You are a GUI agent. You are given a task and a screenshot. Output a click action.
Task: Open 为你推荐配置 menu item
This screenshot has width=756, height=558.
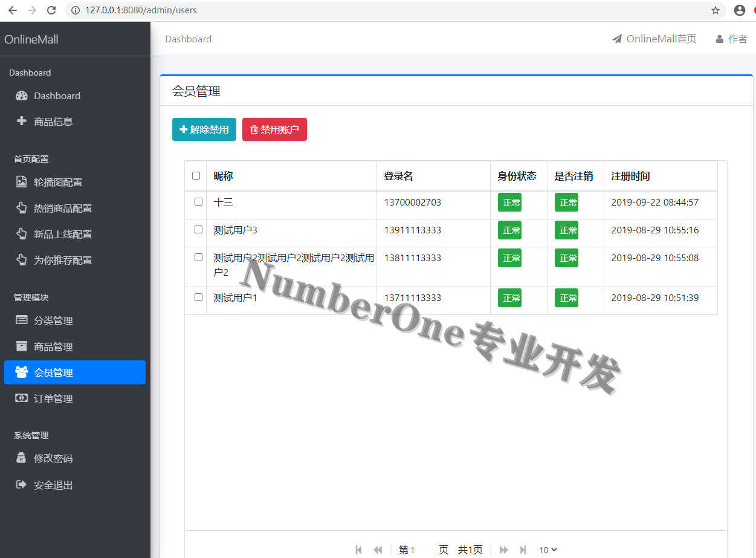pyautogui.click(x=75, y=260)
